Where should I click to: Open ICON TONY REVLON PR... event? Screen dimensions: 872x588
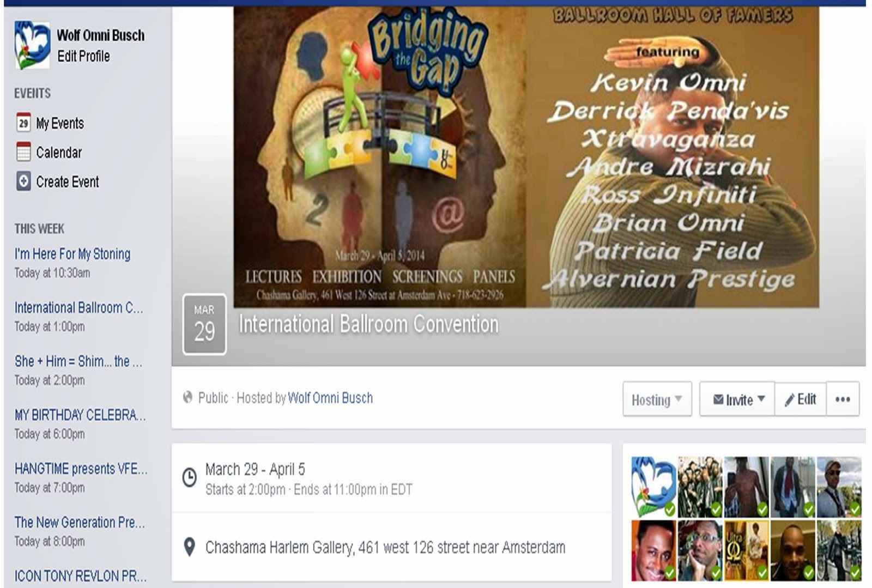80,576
